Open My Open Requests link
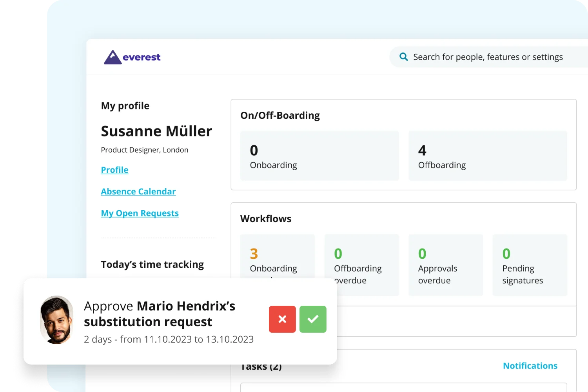This screenshot has width=588, height=392. point(140,213)
